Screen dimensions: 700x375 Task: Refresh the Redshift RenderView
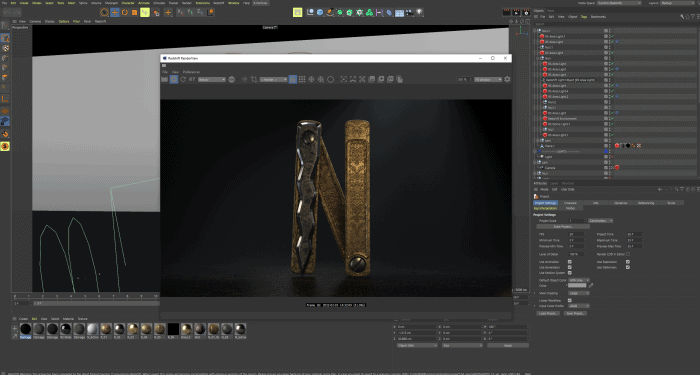pos(183,79)
